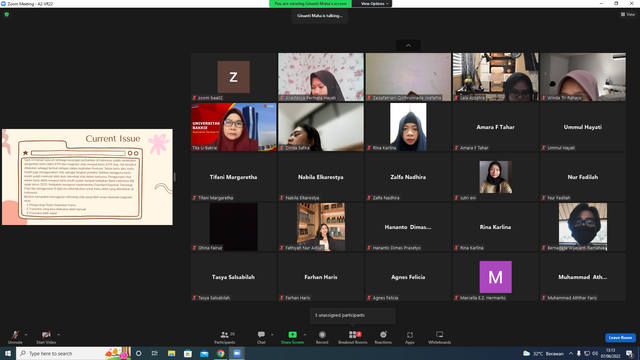Open Google Chrome from the taskbar
Image resolution: width=640 pixels, height=360 pixels.
tap(220, 353)
